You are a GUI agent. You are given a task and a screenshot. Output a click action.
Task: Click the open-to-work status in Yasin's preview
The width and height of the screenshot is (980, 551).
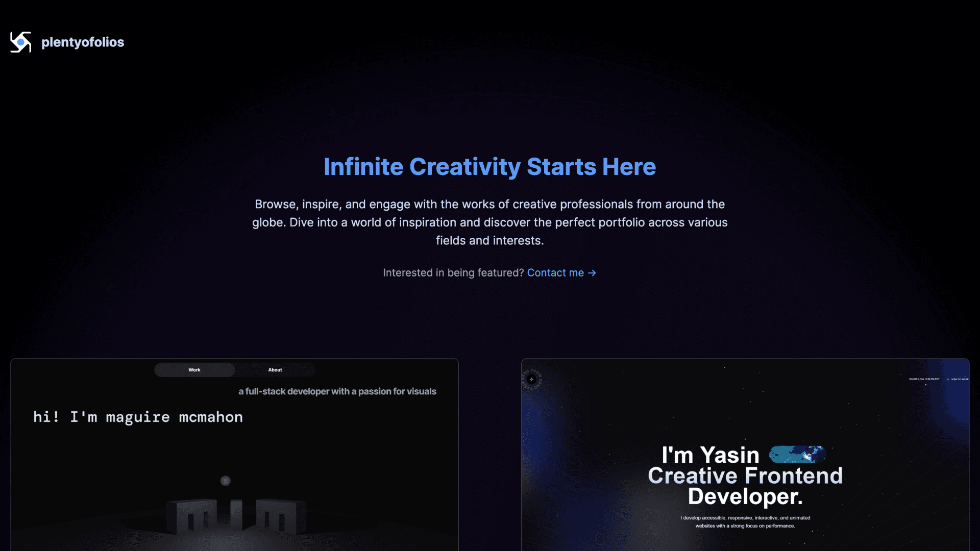tap(959, 379)
